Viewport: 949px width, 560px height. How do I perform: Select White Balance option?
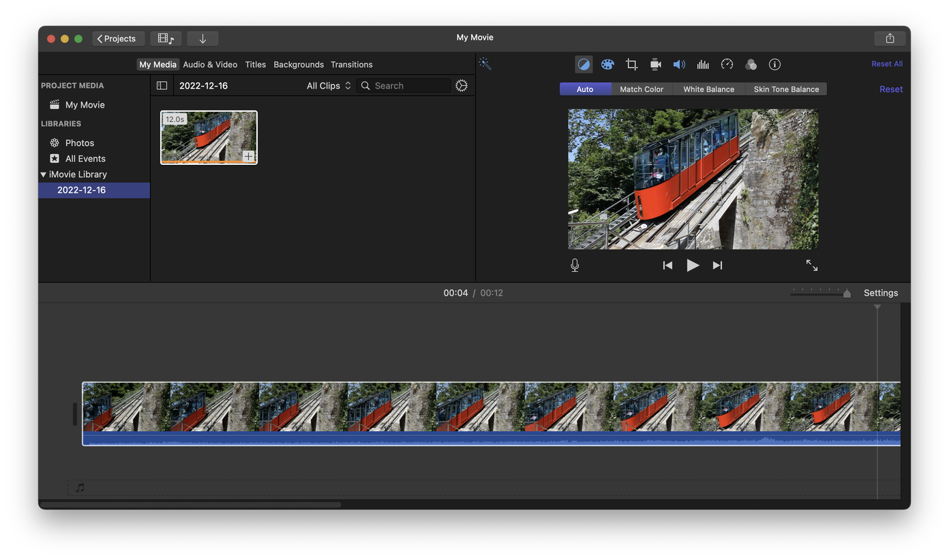tap(709, 89)
